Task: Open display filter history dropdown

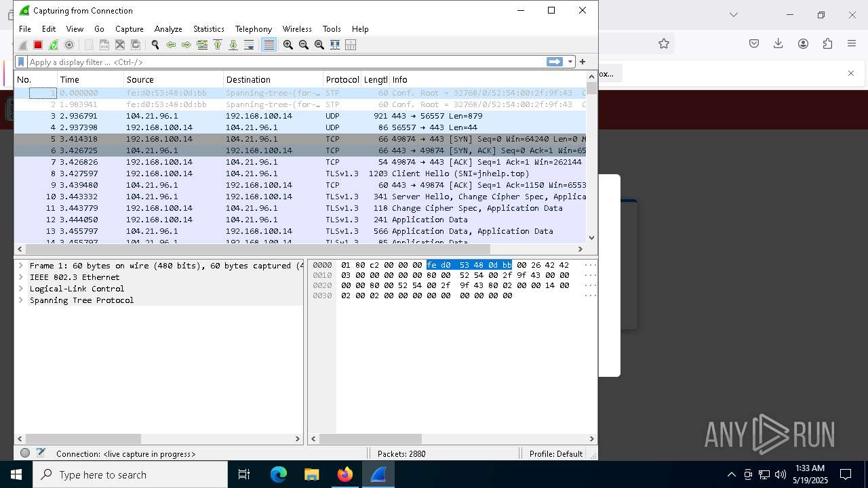Action: point(570,62)
